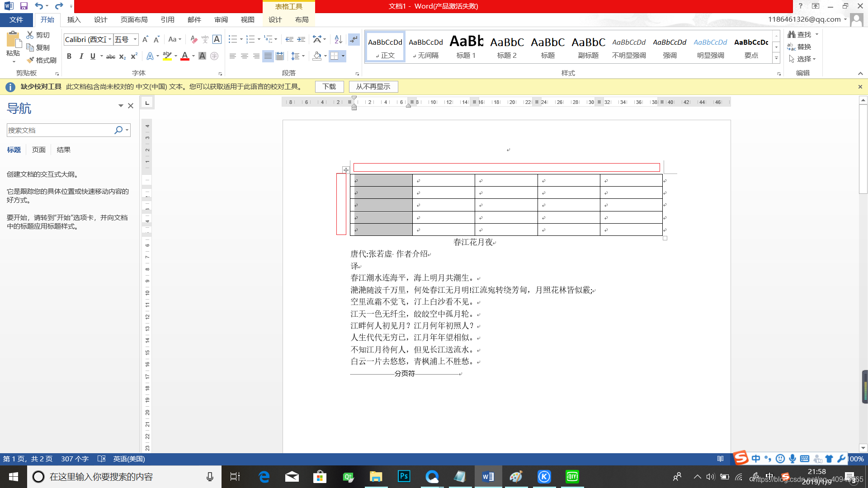Toggle the spelling check status icon

[102, 459]
